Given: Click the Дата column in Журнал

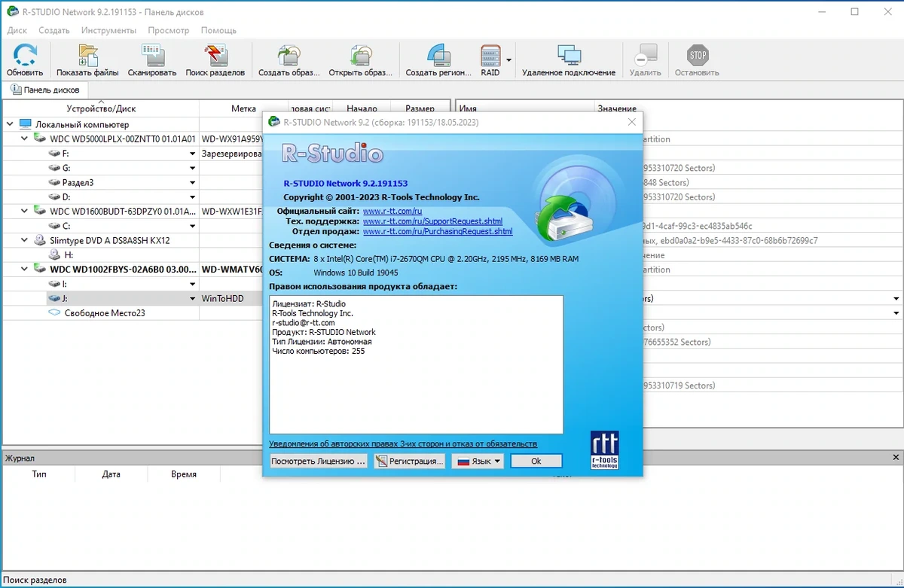Looking at the screenshot, I should pos(111,474).
